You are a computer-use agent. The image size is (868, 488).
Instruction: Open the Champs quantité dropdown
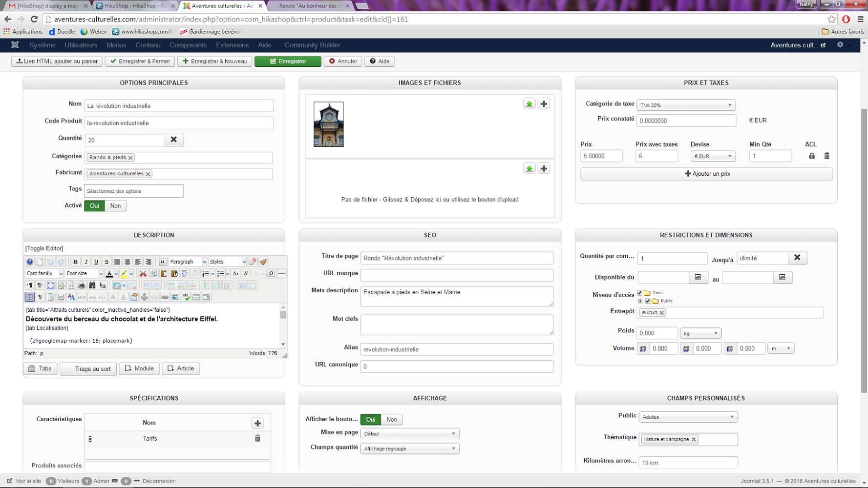tap(410, 449)
